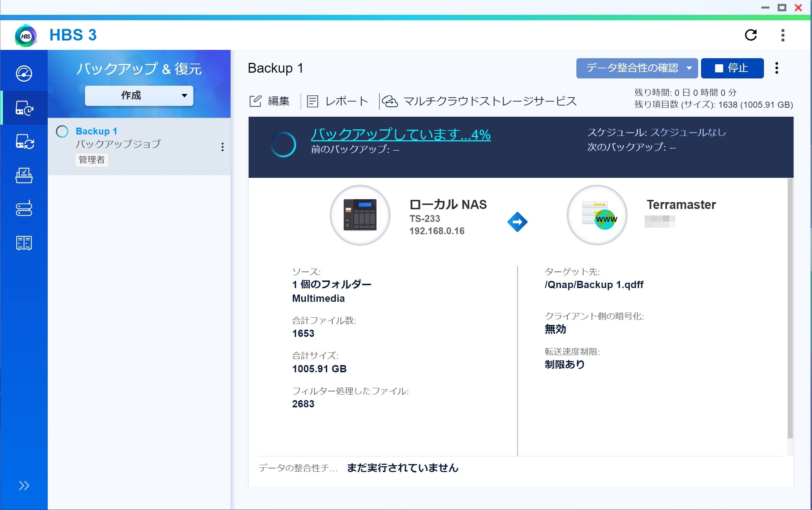Open マルチクラウドストレージサービス link
This screenshot has height=510, width=812.
pos(480,101)
